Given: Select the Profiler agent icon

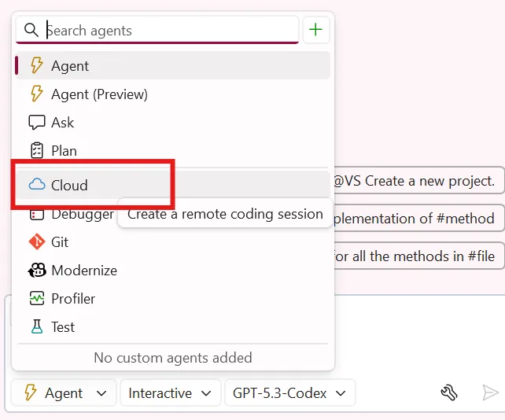Looking at the screenshot, I should 37,298.
